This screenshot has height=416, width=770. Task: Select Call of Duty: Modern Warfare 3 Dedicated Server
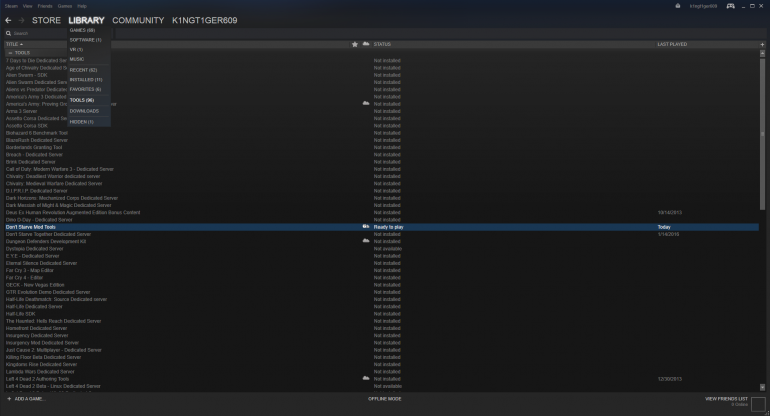pyautogui.click(x=59, y=169)
